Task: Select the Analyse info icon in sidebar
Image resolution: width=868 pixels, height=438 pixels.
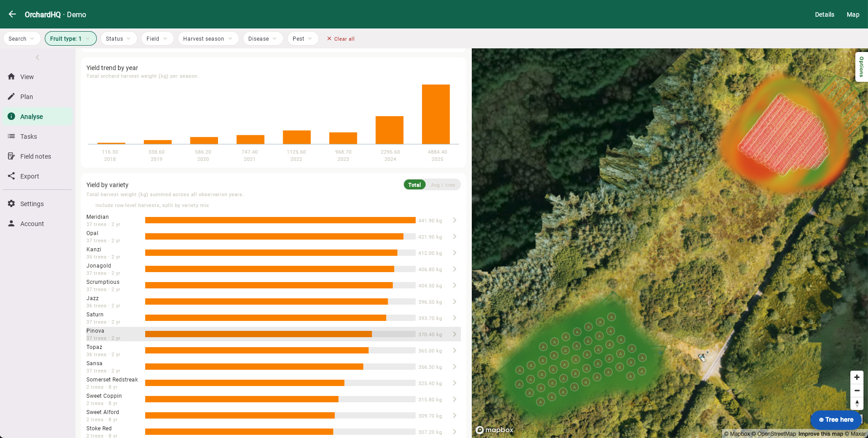Action: tap(11, 117)
